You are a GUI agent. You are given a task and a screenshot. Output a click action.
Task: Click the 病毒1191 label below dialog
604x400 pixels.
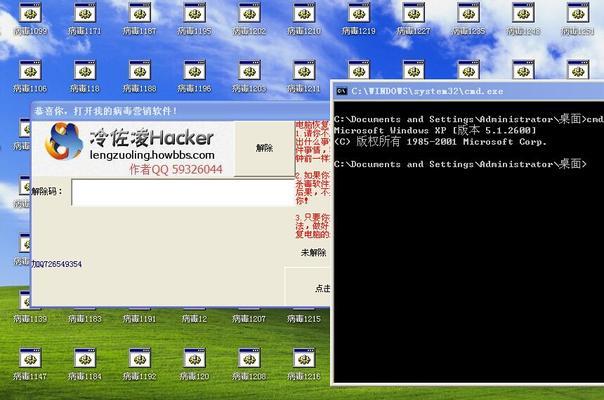click(139, 319)
